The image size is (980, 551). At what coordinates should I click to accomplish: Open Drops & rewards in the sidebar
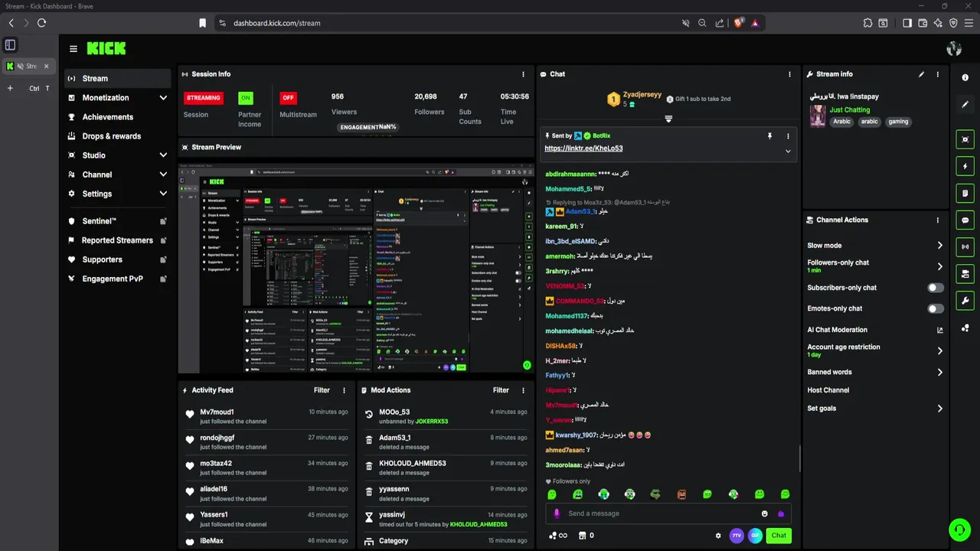(x=116, y=136)
